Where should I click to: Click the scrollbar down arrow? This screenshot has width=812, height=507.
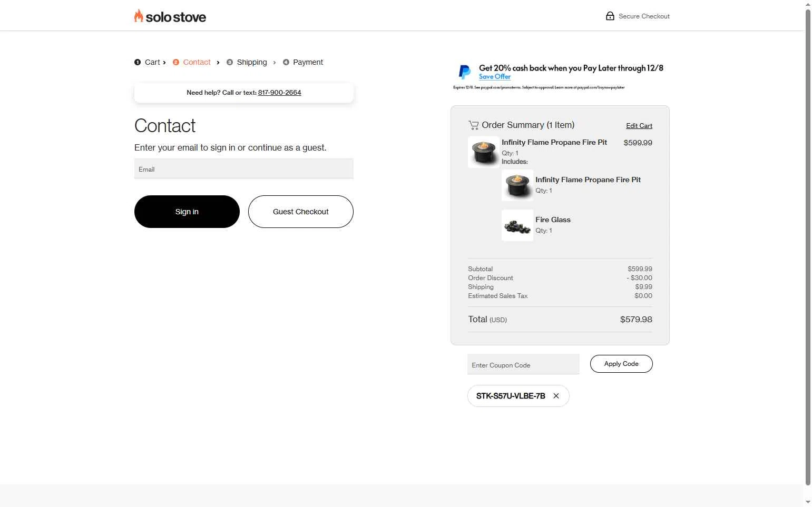coord(808,502)
